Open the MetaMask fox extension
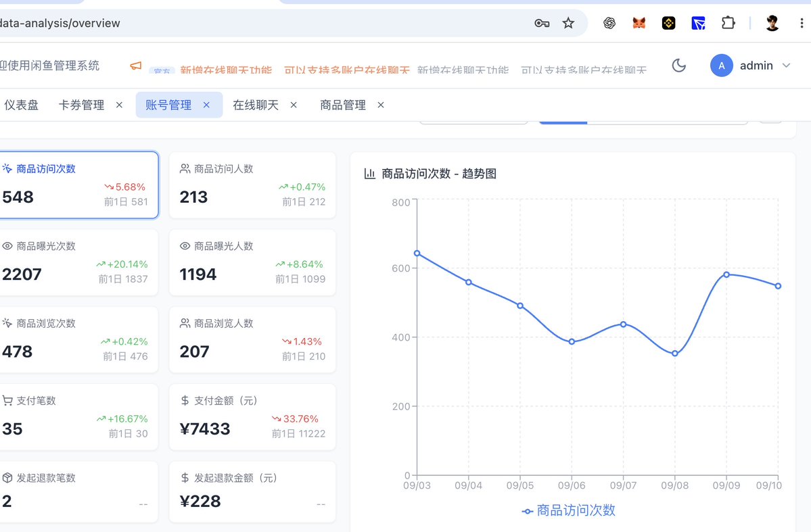This screenshot has height=532, width=811. click(639, 23)
